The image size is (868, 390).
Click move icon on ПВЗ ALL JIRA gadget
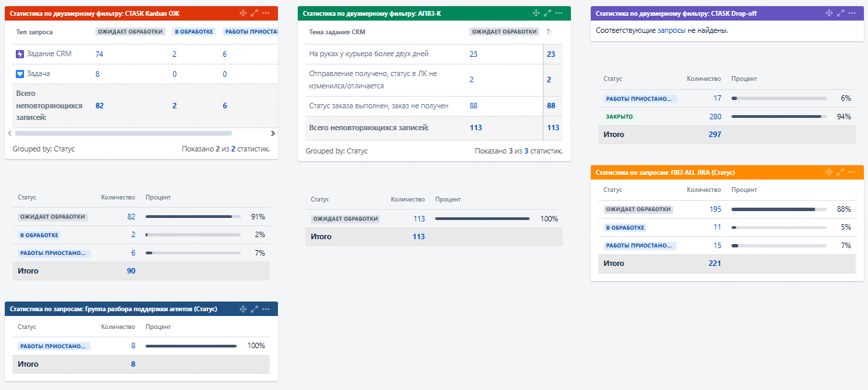tap(829, 173)
